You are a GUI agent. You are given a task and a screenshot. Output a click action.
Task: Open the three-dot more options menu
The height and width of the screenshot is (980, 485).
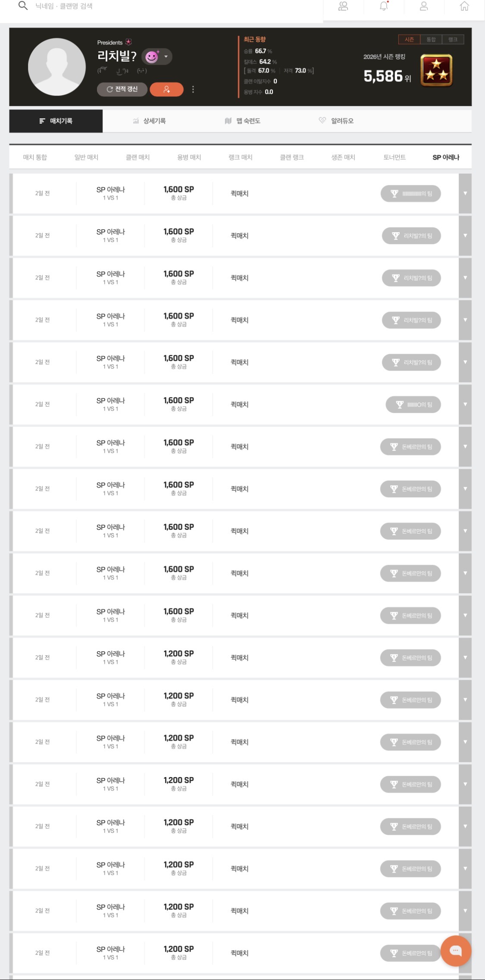tap(193, 90)
